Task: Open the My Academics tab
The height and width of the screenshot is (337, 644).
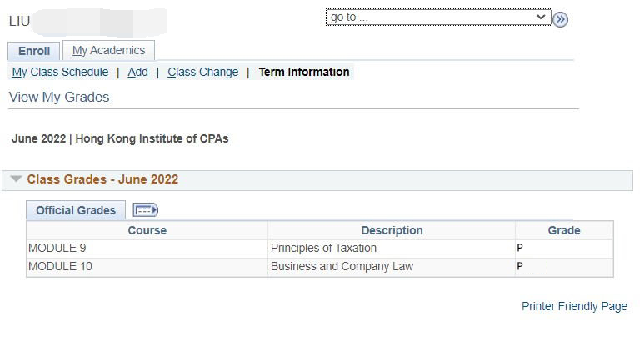Action: 108,50
